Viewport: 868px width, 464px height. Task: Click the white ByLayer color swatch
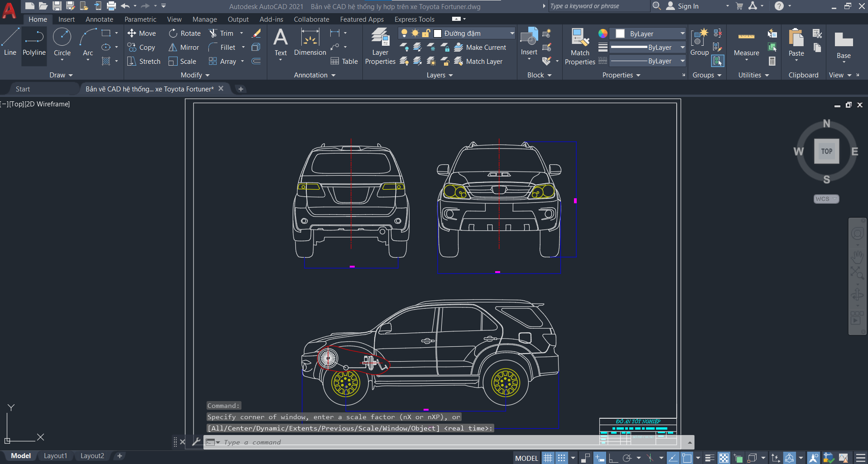[620, 33]
